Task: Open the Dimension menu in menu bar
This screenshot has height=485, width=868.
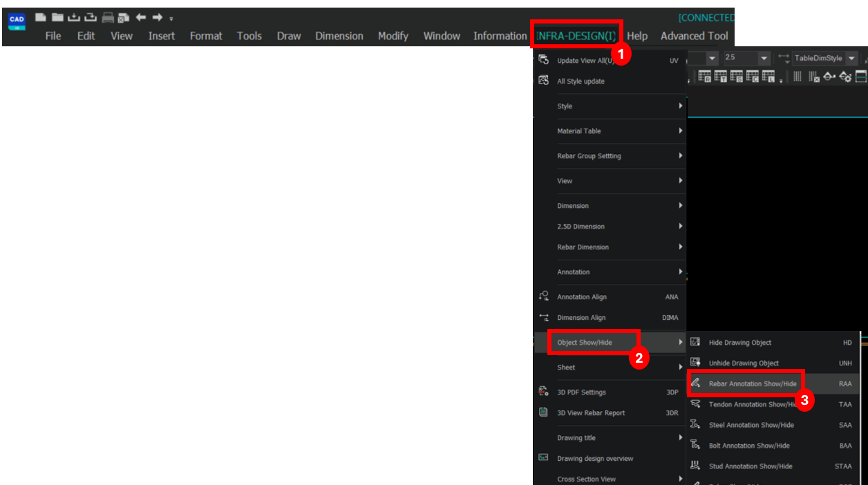Action: pos(339,36)
